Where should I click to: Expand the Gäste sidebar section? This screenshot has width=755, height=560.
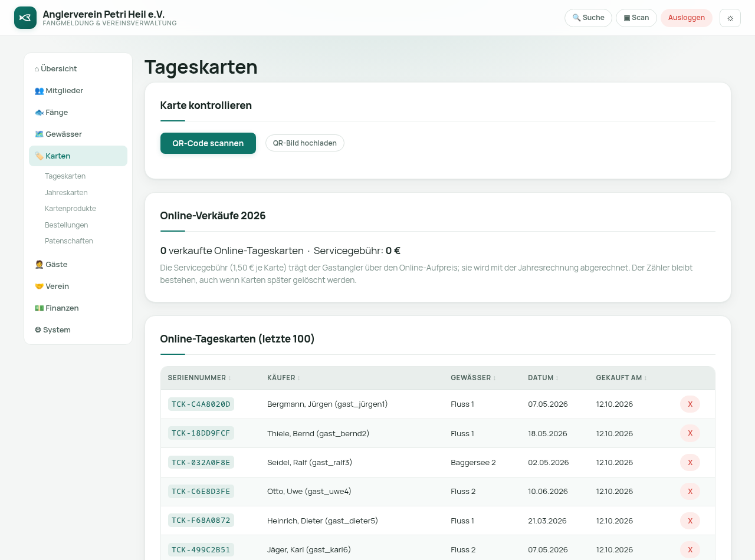coord(78,264)
